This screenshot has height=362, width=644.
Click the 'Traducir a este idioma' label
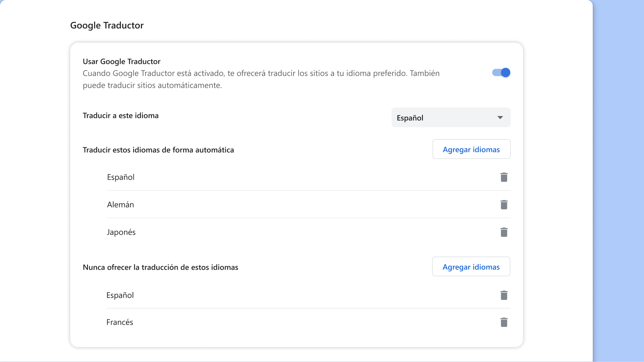[121, 115]
